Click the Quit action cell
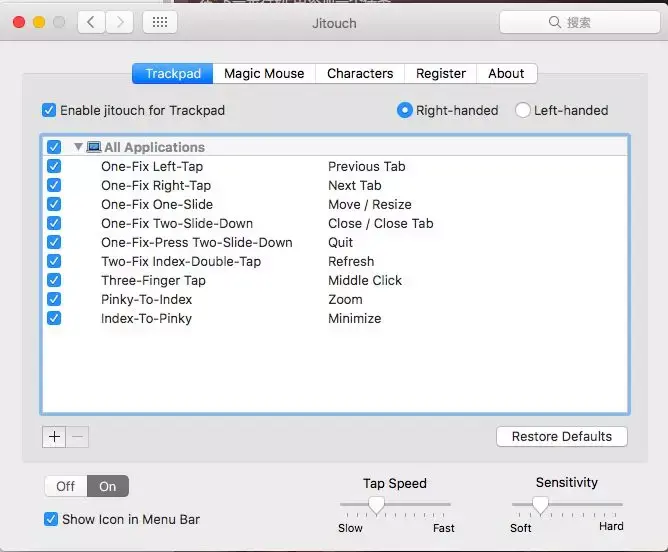Screen dimensions: 668x552 [340, 242]
